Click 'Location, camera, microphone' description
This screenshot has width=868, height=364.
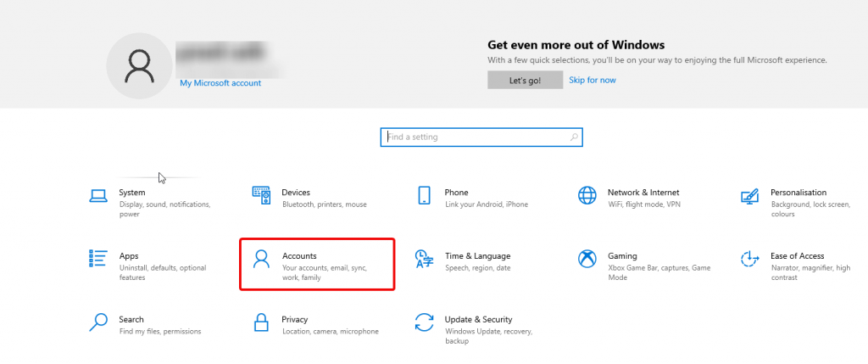click(331, 331)
